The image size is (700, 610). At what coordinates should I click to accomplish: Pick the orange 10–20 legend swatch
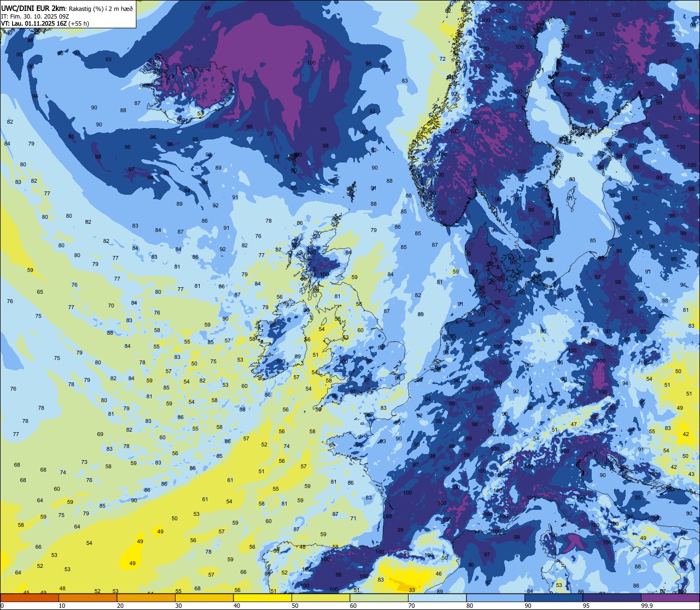87,598
